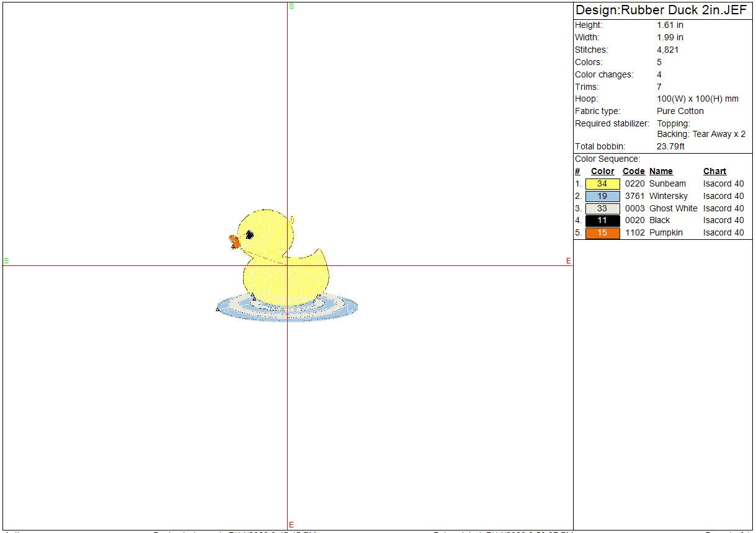Click the design title Rubber Duck 2in.JEF
This screenshot has height=533, width=756.
click(661, 10)
